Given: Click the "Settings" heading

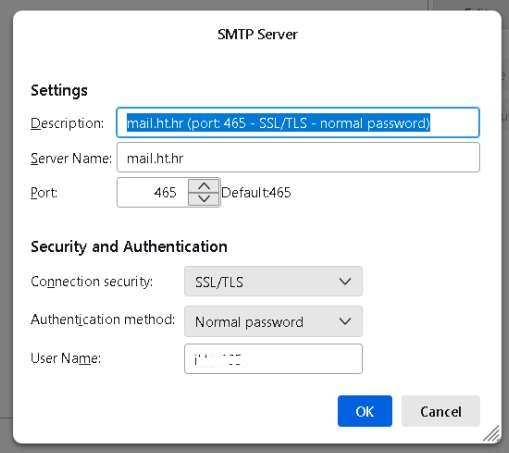Looking at the screenshot, I should click(59, 91).
